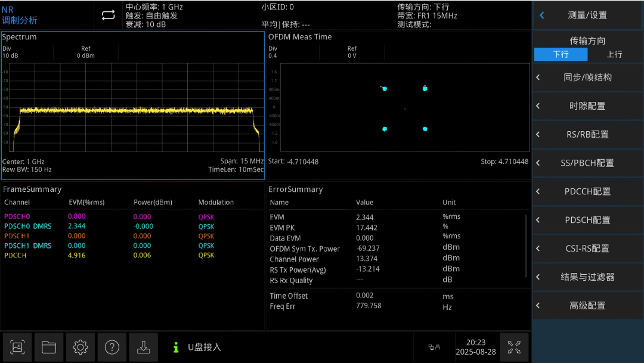
Task: Click the ErrorSummary vertical scrollbar
Action: pos(526,246)
